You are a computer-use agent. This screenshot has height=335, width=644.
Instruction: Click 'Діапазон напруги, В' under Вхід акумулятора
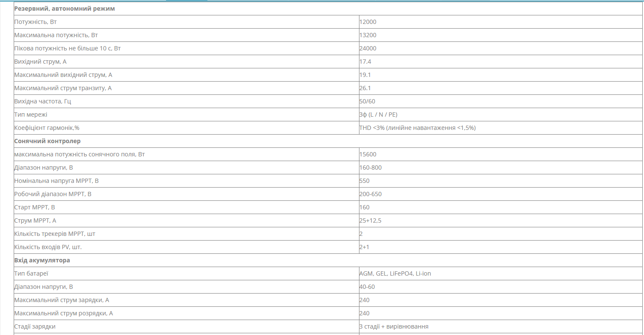click(x=44, y=287)
